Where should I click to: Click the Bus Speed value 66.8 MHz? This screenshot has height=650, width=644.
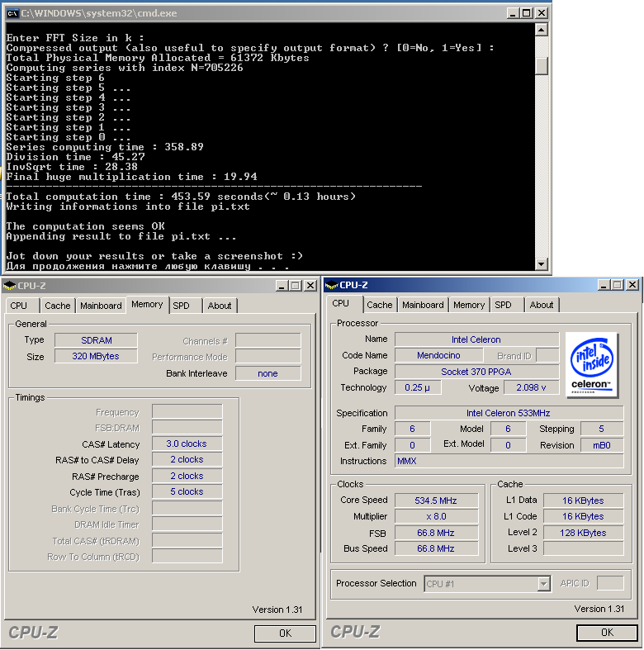click(x=437, y=548)
